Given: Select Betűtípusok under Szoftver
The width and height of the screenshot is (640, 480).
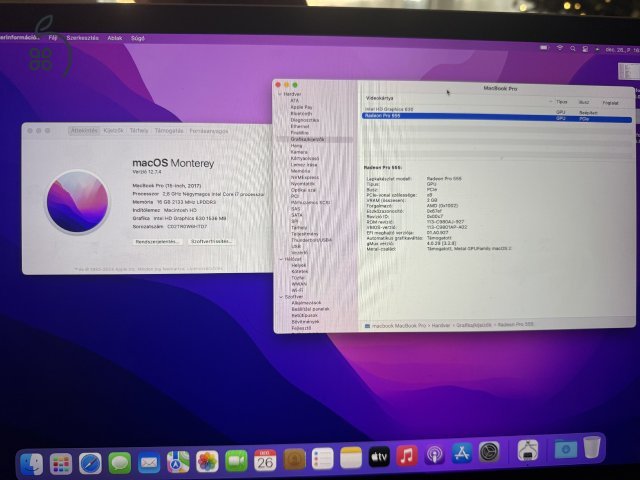Looking at the screenshot, I should (304, 315).
